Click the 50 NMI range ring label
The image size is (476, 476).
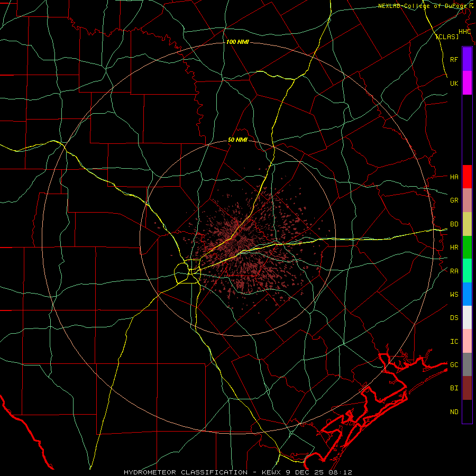point(237,140)
